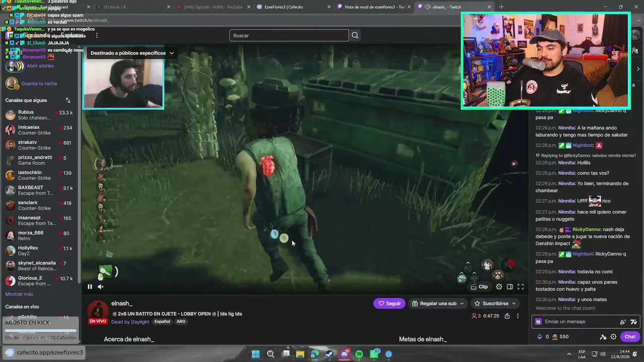Screen dimensions: 644x362
Task: Open Glorious_E channel from sidebar
Action: point(40,281)
